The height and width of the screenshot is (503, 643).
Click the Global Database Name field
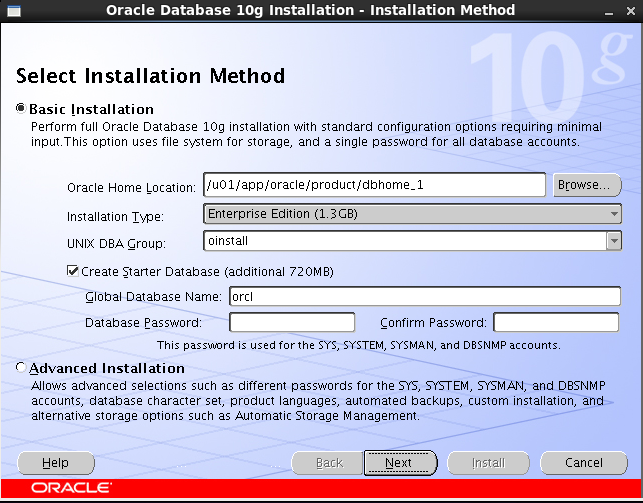pyautogui.click(x=425, y=296)
